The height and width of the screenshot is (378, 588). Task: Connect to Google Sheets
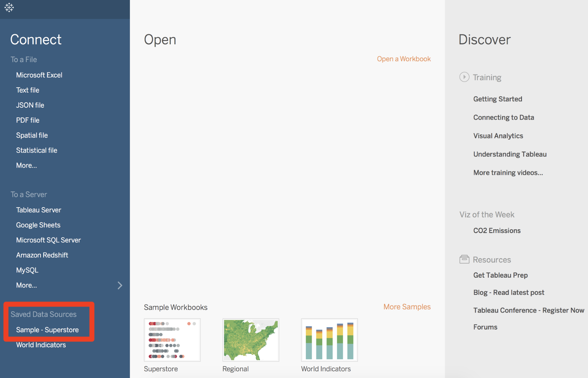coord(38,225)
